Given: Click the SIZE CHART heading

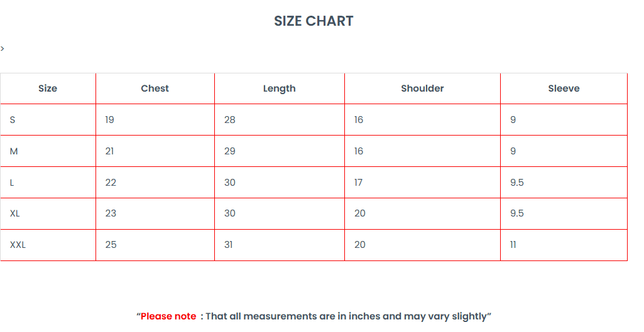Looking at the screenshot, I should tap(314, 21).
